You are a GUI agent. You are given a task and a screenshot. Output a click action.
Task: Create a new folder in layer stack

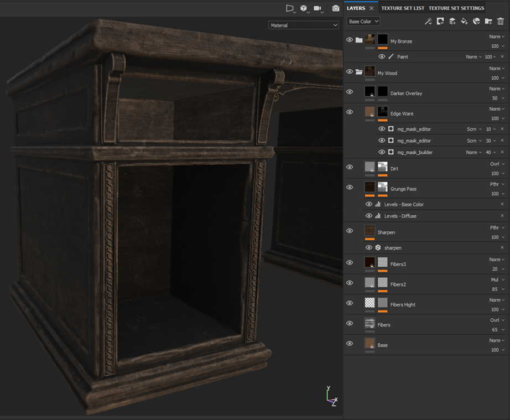point(488,22)
